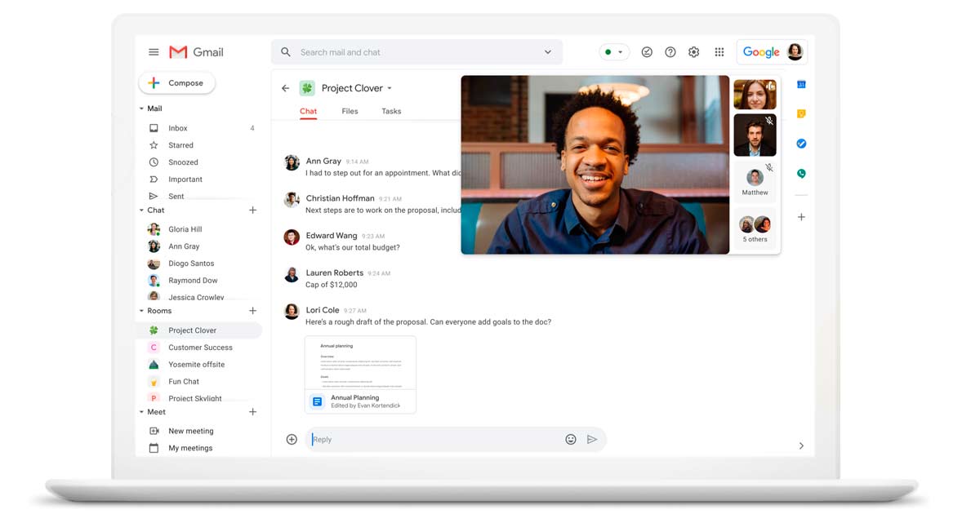The width and height of the screenshot is (980, 514).
Task: Send the reply with arrow icon
Action: point(592,440)
